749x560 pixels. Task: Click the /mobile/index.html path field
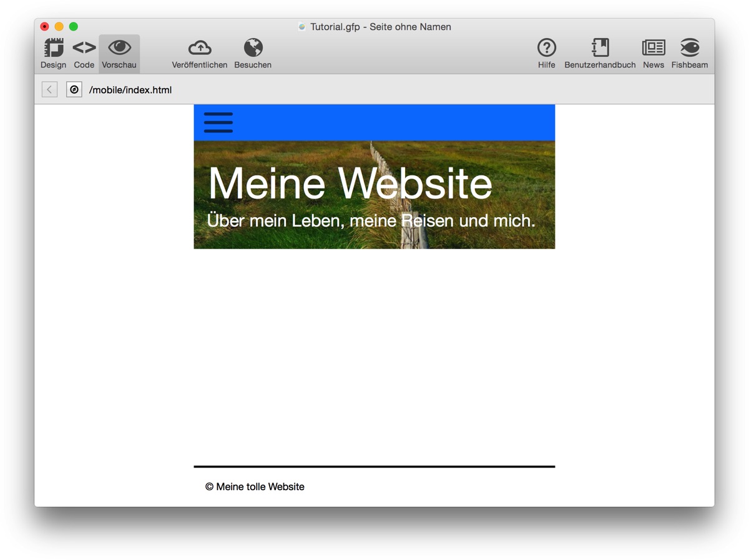click(130, 90)
